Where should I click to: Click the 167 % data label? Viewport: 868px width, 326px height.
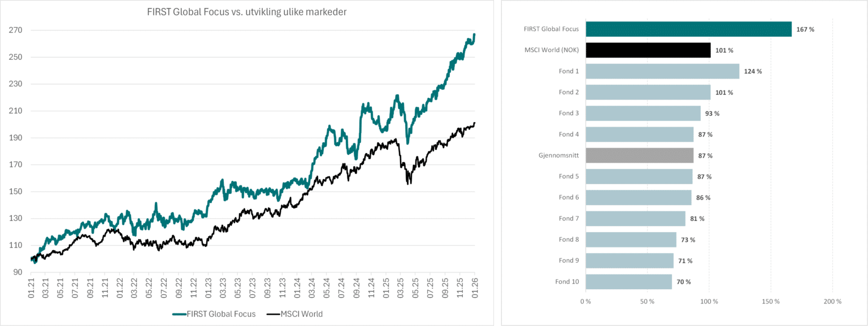[805, 29]
